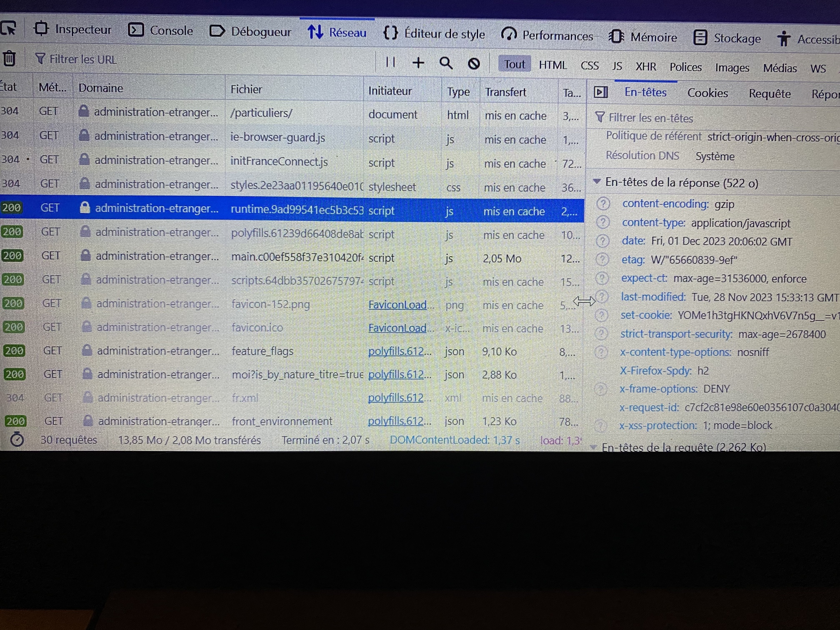Image resolution: width=840 pixels, height=630 pixels.
Task: Sort by the Transfert column header
Action: pos(519,92)
